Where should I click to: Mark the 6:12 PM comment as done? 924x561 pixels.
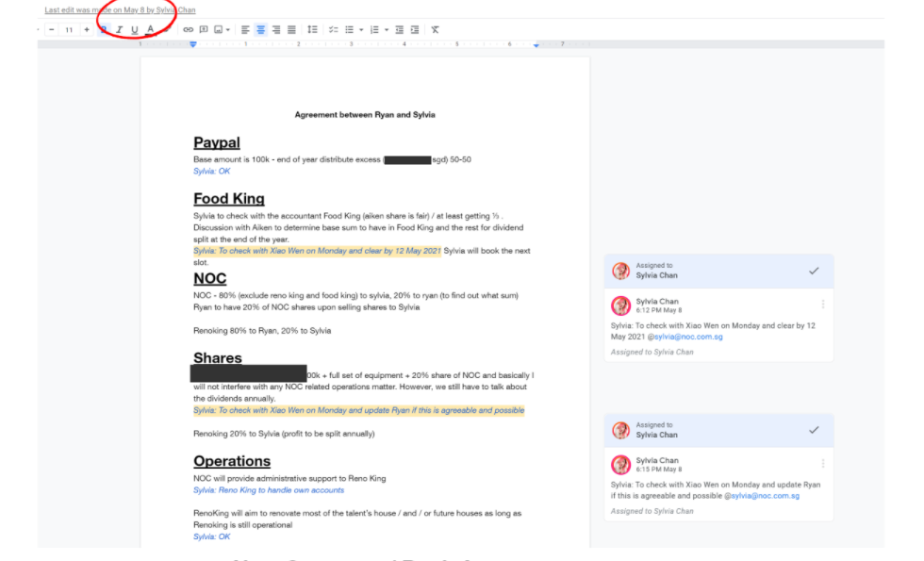point(814,271)
